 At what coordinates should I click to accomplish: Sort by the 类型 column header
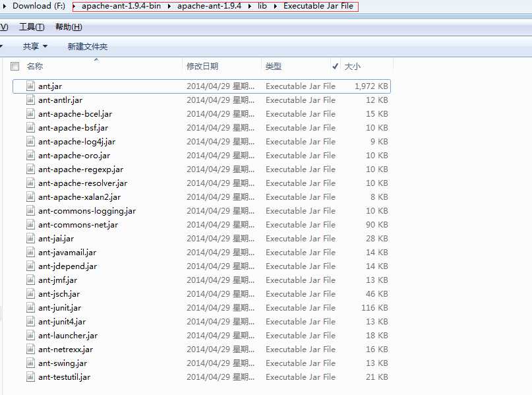274,66
